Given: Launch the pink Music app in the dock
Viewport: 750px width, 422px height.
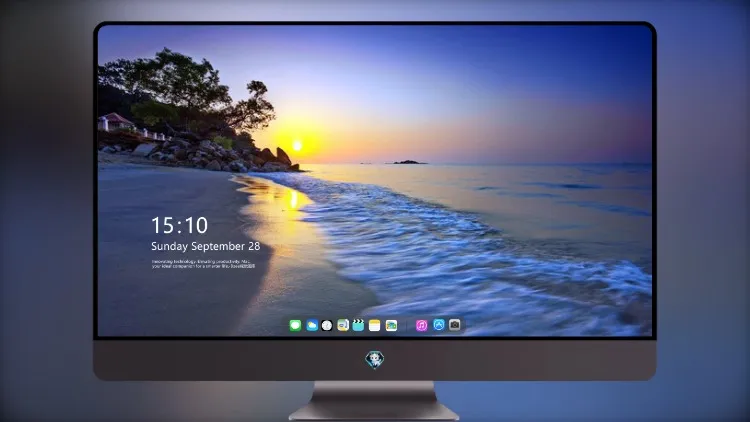Looking at the screenshot, I should [421, 325].
